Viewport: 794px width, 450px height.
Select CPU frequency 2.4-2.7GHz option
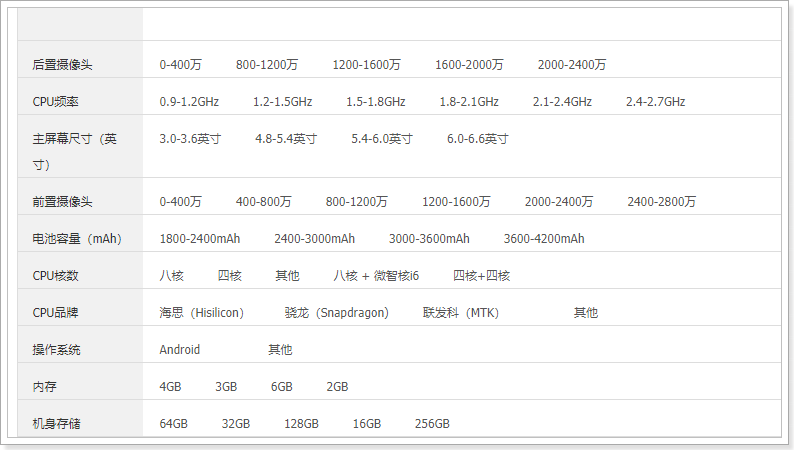coord(655,102)
